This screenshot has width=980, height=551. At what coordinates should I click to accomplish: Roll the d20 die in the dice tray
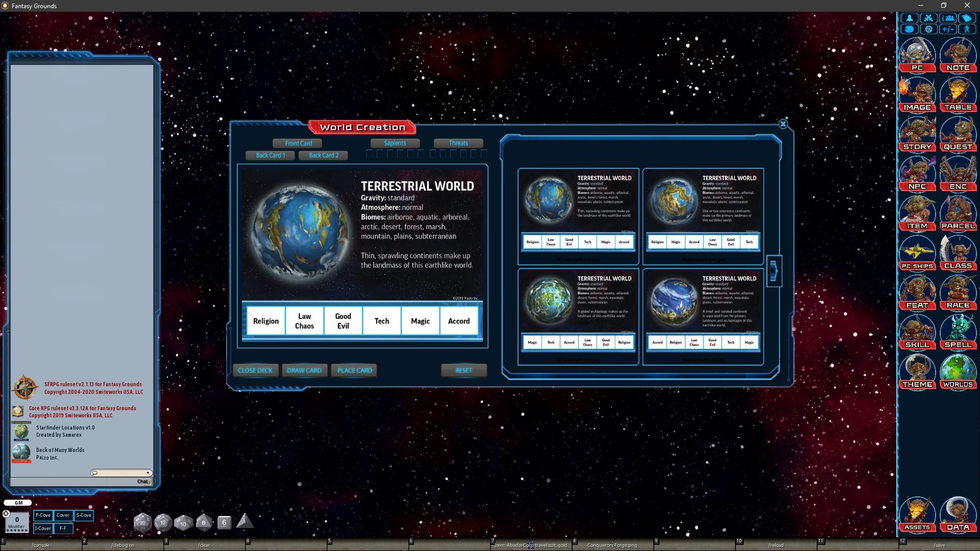pos(143,522)
